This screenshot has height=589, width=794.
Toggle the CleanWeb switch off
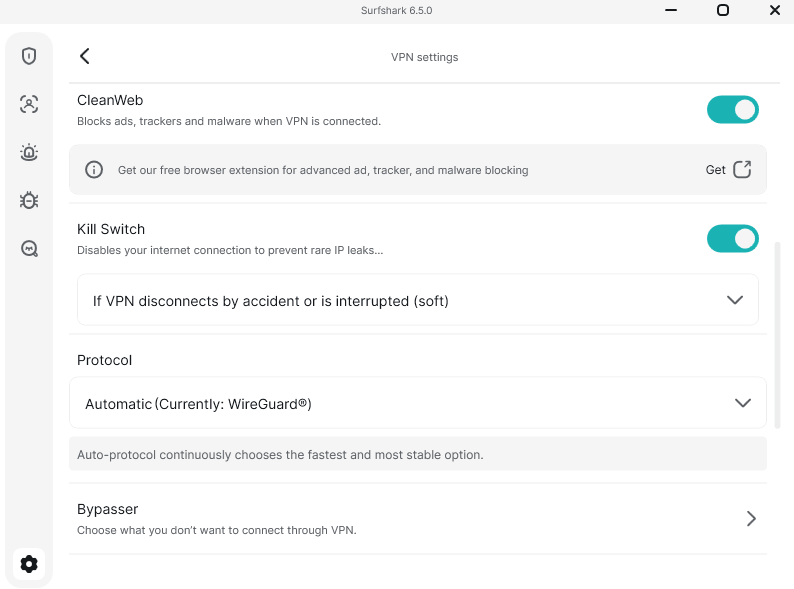pos(732,109)
